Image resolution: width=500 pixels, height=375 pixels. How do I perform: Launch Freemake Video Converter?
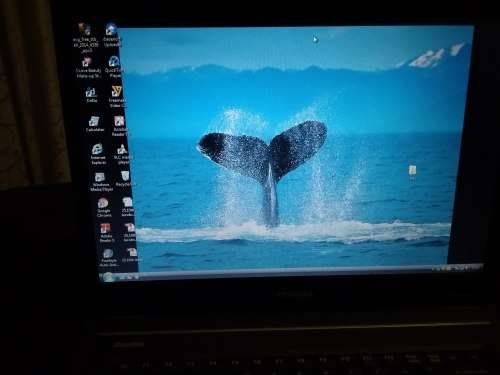click(x=117, y=96)
